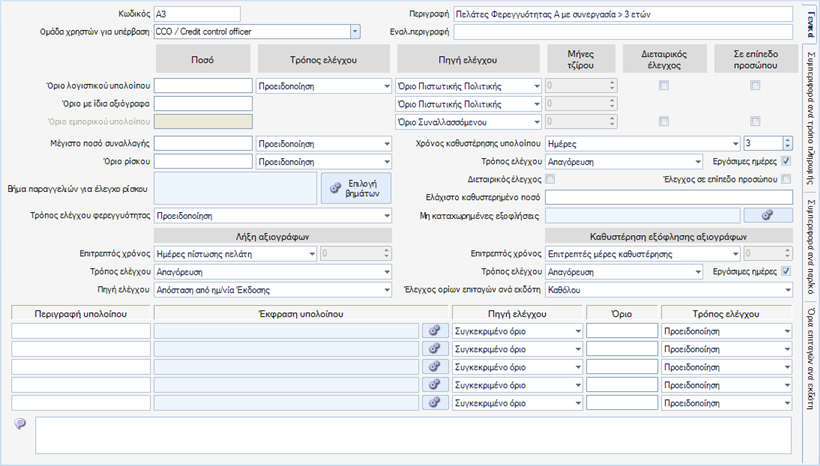Image resolution: width=820 pixels, height=466 pixels.
Task: Open Ομάδα χρηστών για υπέρβαση dropdown
Action: pos(355,32)
